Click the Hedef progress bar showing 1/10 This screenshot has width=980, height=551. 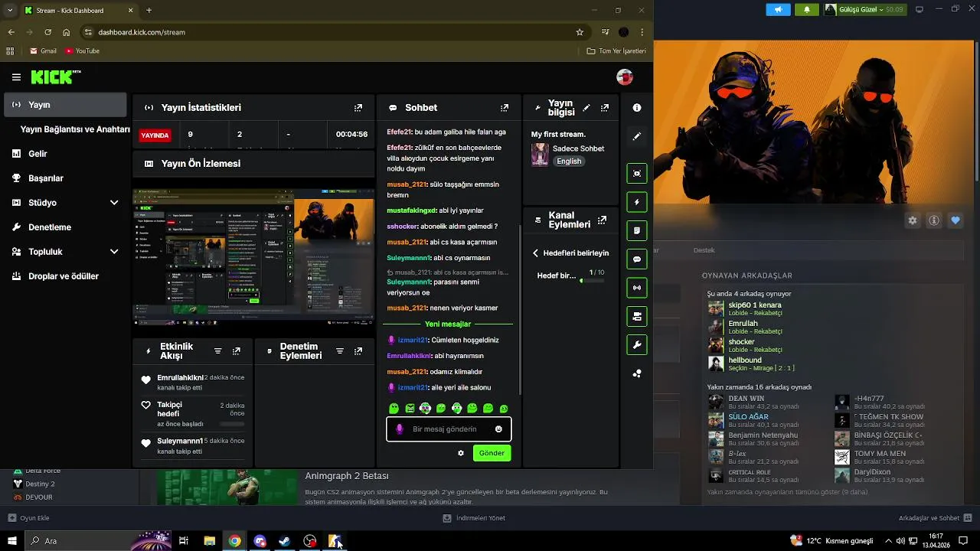[593, 281]
